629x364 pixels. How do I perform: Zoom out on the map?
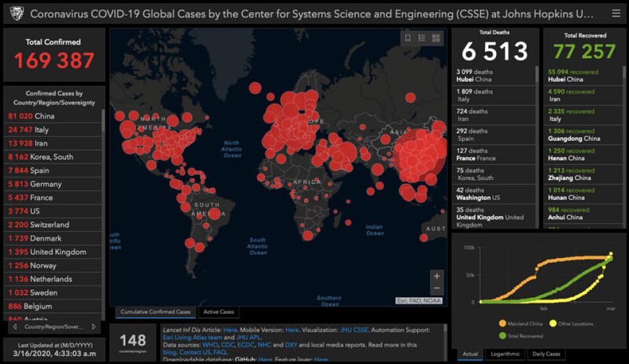436,289
